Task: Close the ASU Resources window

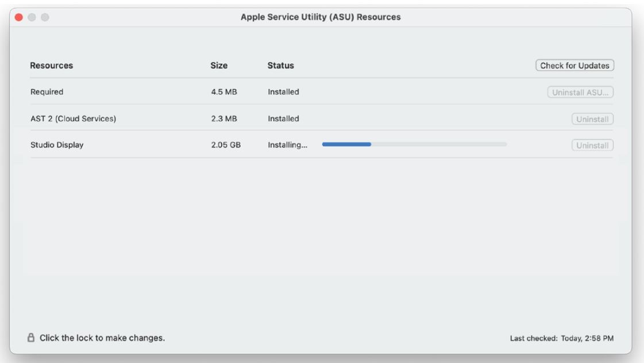Action: click(19, 17)
